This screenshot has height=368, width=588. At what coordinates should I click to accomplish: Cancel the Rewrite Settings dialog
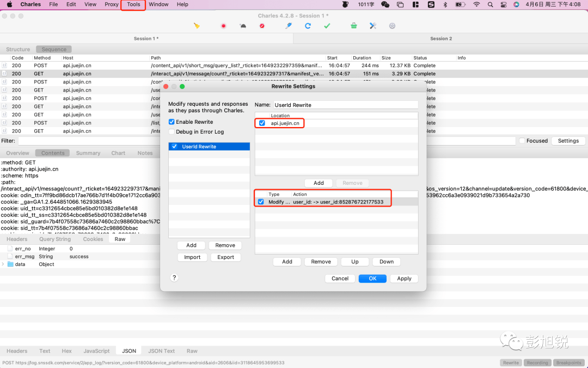coord(340,279)
